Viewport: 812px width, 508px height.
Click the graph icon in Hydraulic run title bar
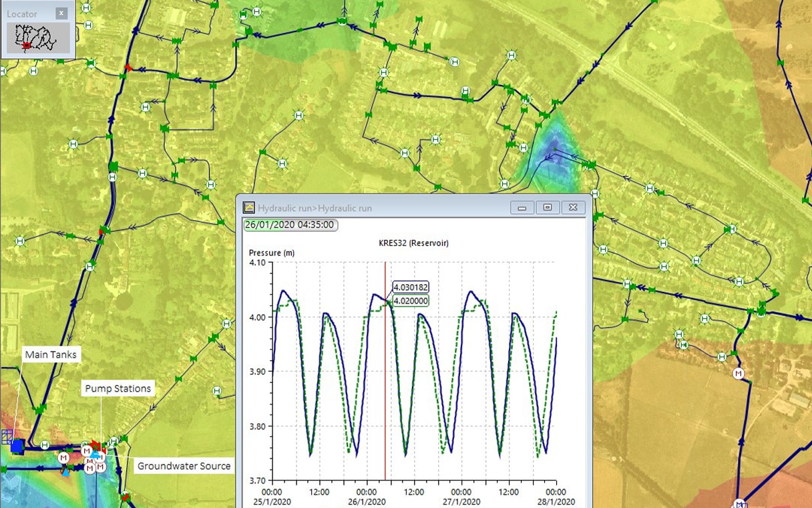pos(249,208)
